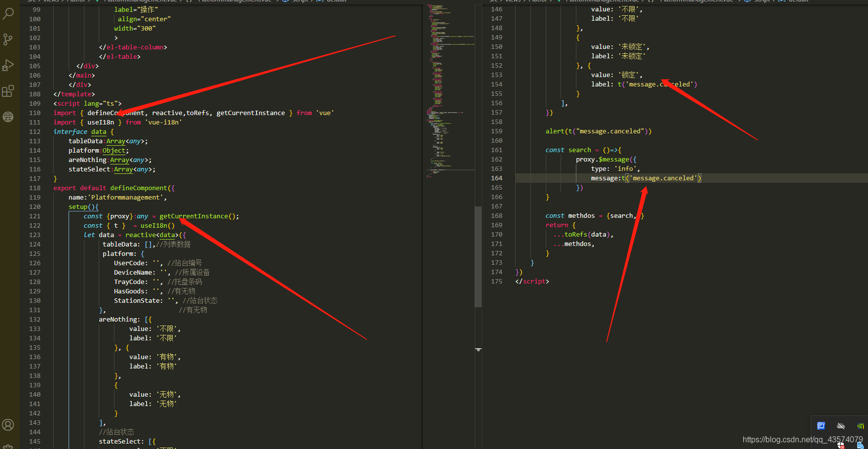Click line number 110 in left editor
The height and width of the screenshot is (449, 868).
(35, 113)
